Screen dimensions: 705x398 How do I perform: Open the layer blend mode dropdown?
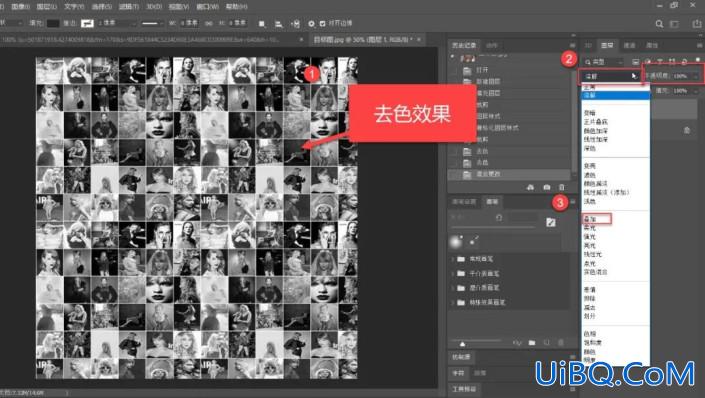[x=610, y=76]
